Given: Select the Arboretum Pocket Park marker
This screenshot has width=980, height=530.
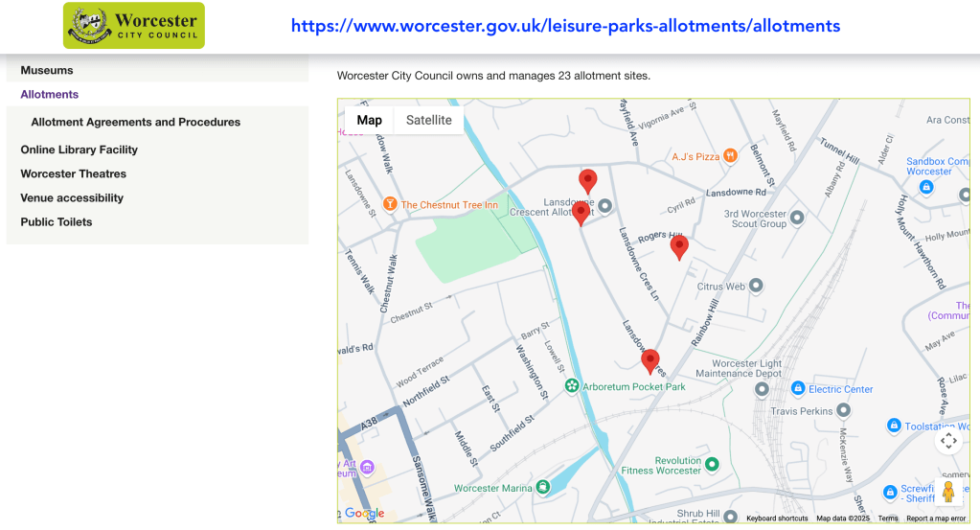Looking at the screenshot, I should [x=572, y=386].
